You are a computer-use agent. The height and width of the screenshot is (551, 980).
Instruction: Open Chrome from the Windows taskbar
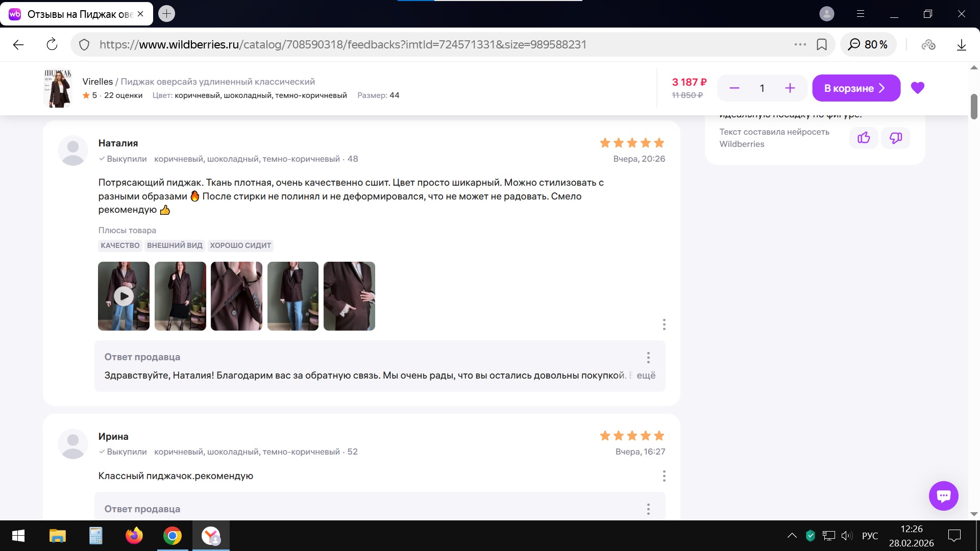tap(173, 536)
